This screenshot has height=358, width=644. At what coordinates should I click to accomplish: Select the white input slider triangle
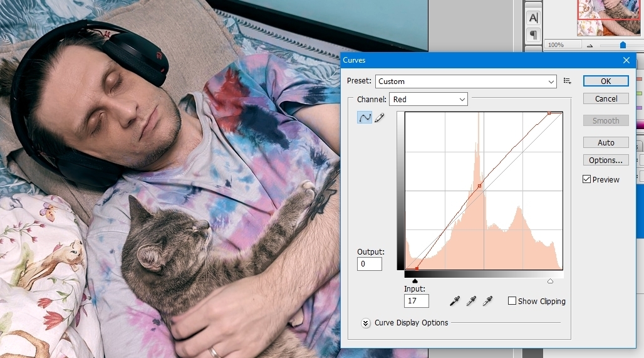(x=550, y=281)
